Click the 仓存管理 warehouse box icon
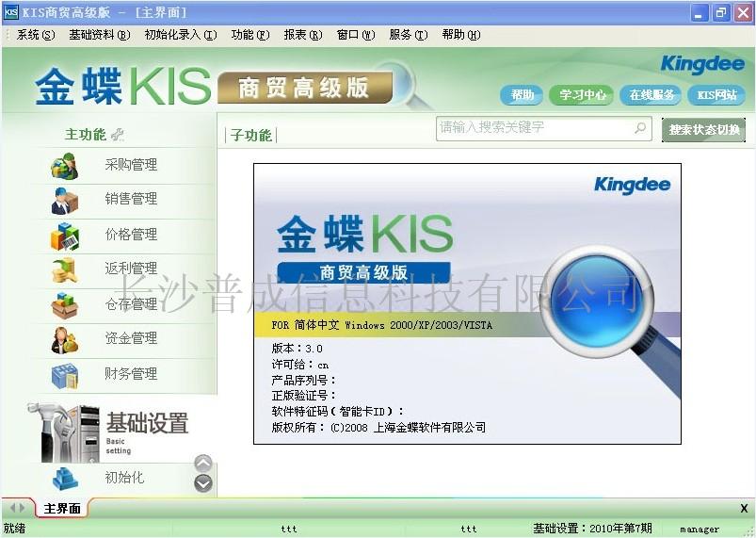This screenshot has height=538, width=756. click(65, 305)
